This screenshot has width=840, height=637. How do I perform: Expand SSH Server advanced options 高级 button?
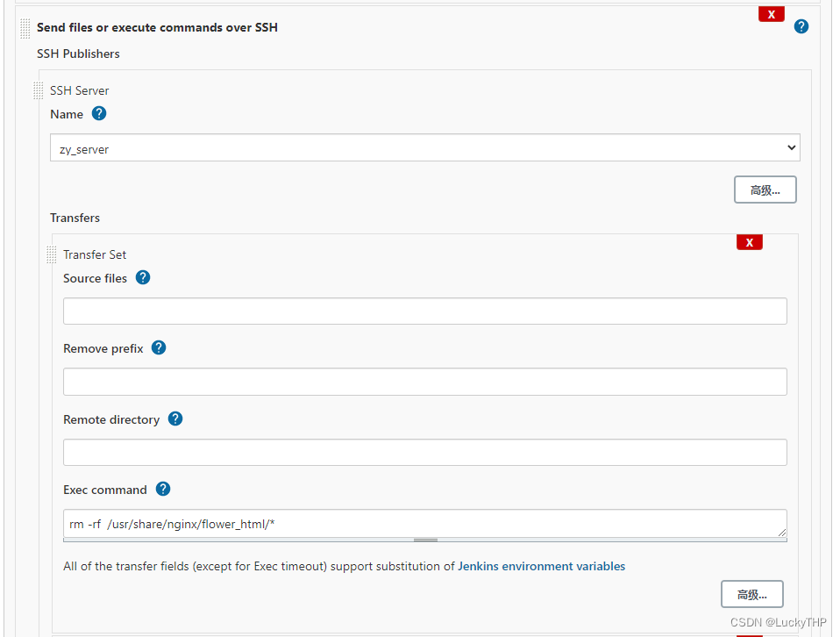tap(765, 190)
